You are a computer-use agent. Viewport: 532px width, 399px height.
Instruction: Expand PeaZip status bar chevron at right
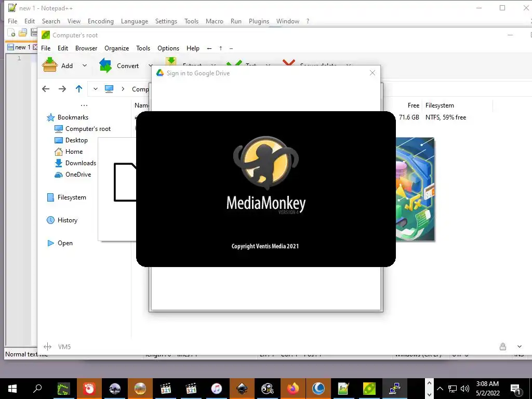[520, 347]
